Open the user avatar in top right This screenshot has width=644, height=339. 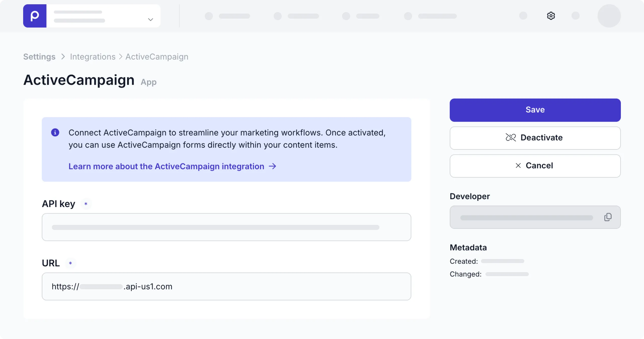click(609, 16)
